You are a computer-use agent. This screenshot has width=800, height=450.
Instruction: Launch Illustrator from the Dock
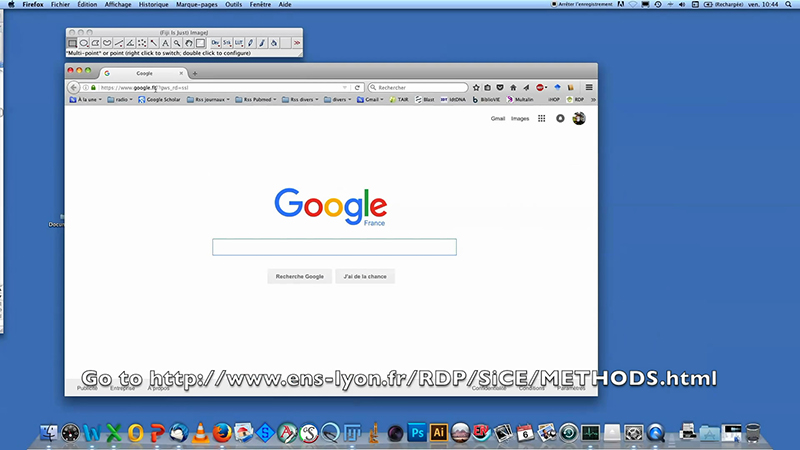point(438,433)
